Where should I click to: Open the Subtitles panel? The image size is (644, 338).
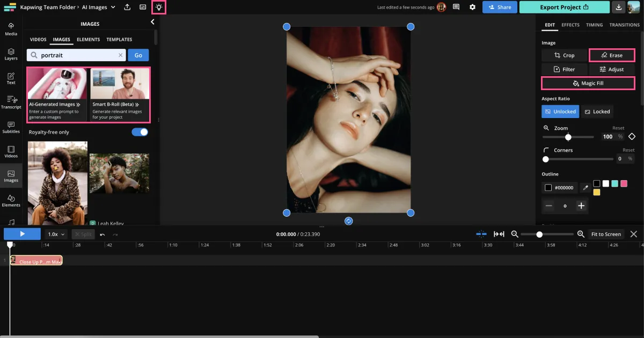pos(11,128)
